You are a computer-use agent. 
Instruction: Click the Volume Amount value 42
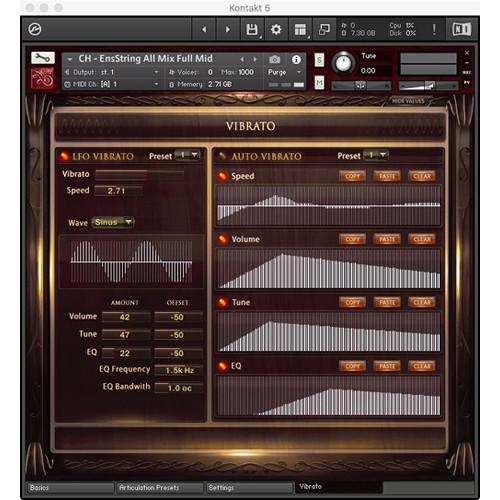tap(126, 317)
